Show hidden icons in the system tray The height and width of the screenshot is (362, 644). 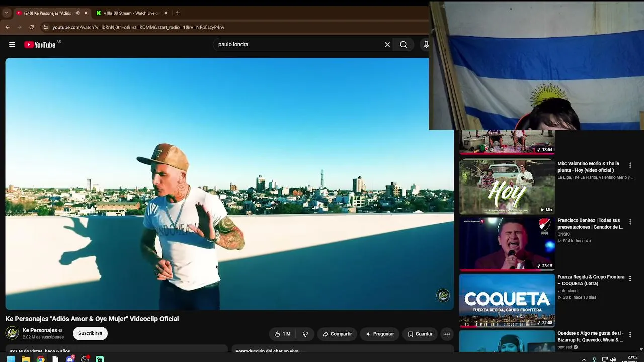pos(584,359)
